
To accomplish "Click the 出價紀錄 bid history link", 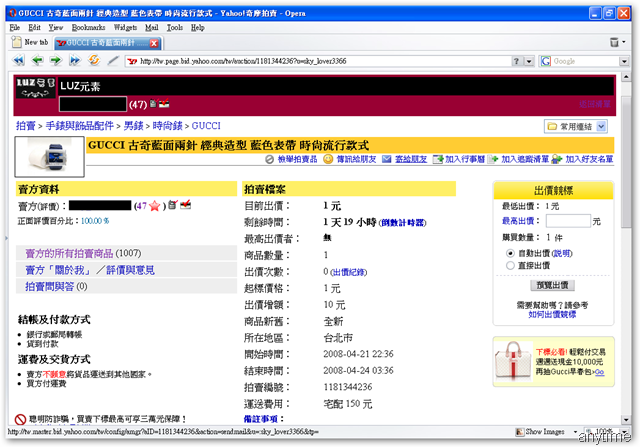I will (x=348, y=272).
